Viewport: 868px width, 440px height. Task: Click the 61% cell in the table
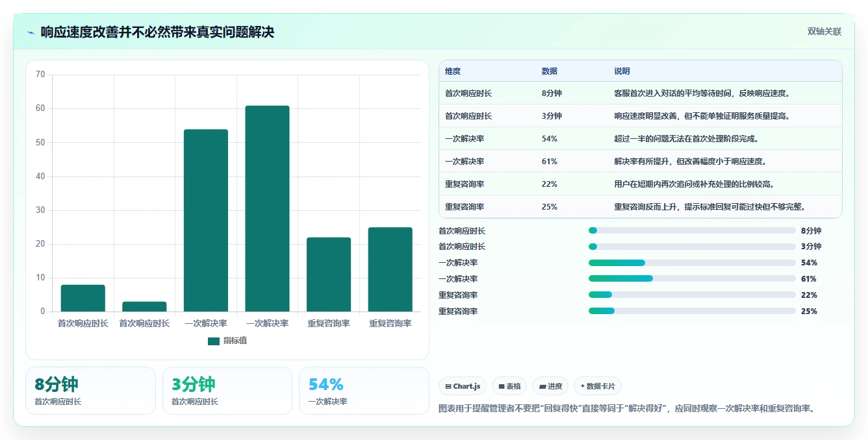click(x=549, y=162)
